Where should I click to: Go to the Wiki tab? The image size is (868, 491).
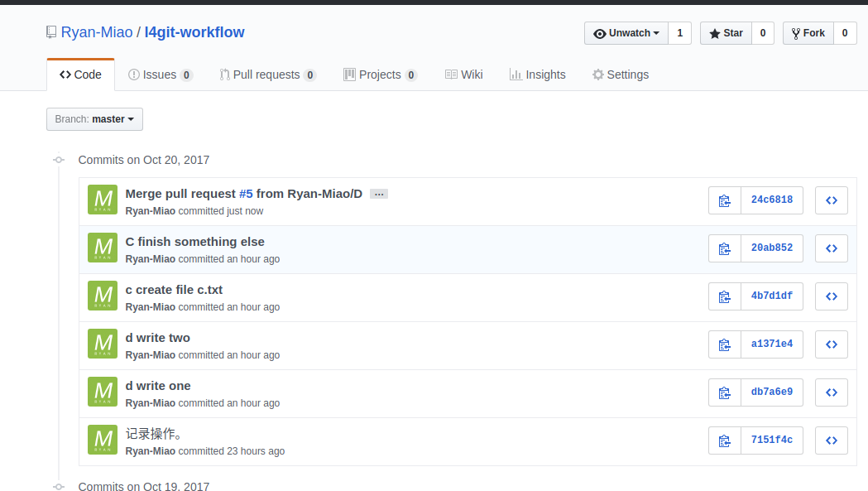[464, 75]
